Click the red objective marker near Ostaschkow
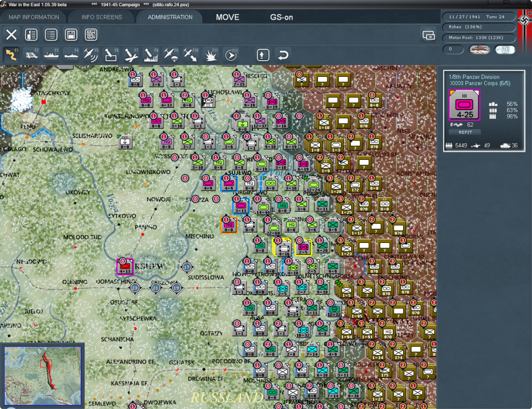The width and height of the screenshot is (532, 409). (44, 102)
